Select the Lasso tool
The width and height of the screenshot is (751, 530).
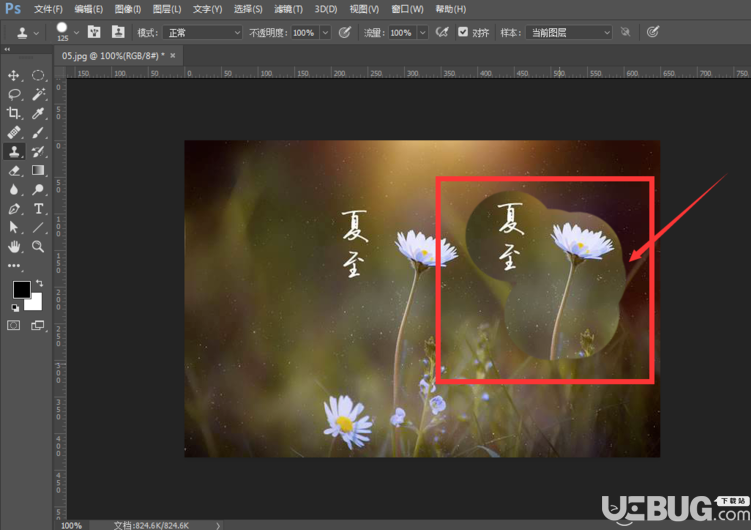[x=13, y=94]
